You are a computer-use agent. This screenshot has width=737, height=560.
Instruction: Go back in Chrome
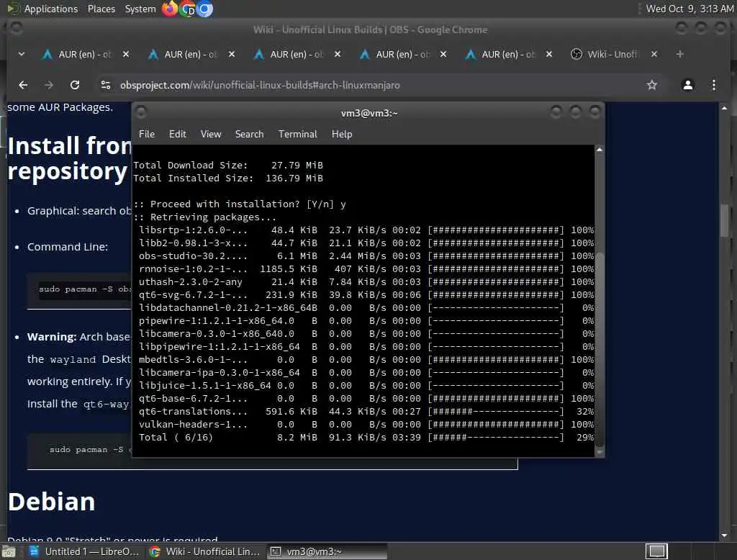point(23,85)
